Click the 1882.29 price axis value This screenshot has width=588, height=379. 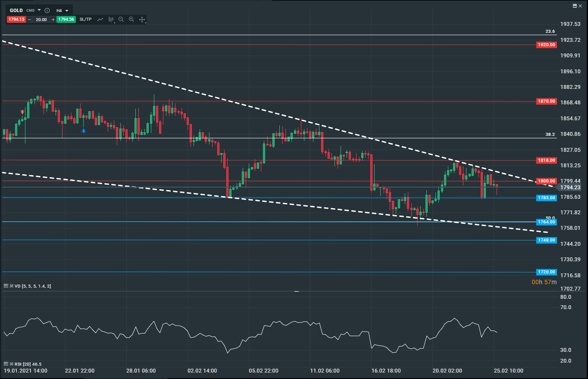(570, 87)
